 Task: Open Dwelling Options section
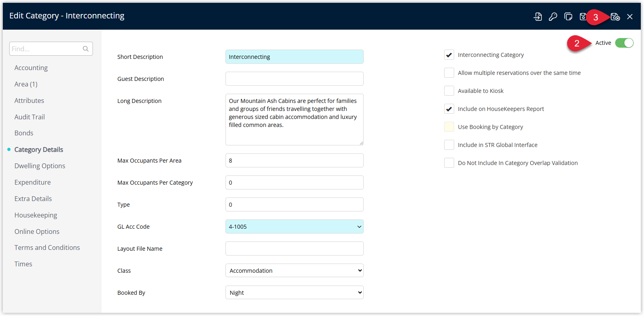coord(40,166)
